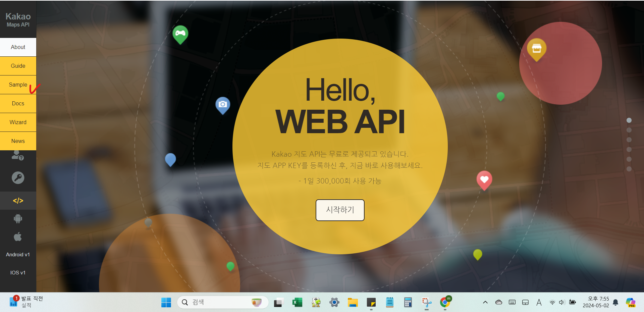The width and height of the screenshot is (644, 312).
Task: Open Sticky Notes taskbar icon
Action: tap(371, 303)
